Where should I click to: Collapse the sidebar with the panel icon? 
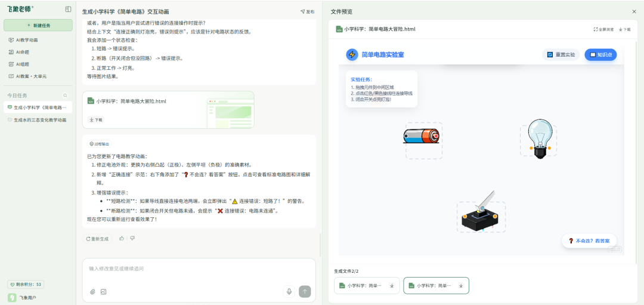click(x=68, y=9)
